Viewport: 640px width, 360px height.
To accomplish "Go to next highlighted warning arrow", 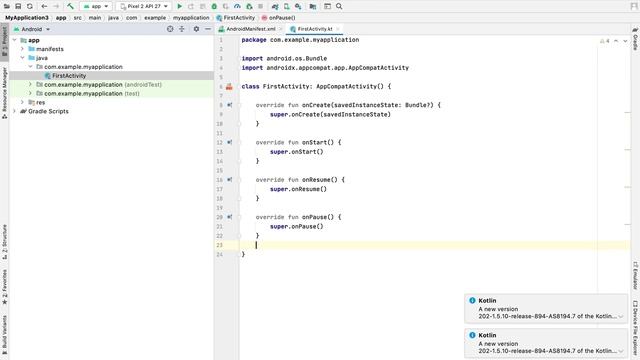I will 625,41.
